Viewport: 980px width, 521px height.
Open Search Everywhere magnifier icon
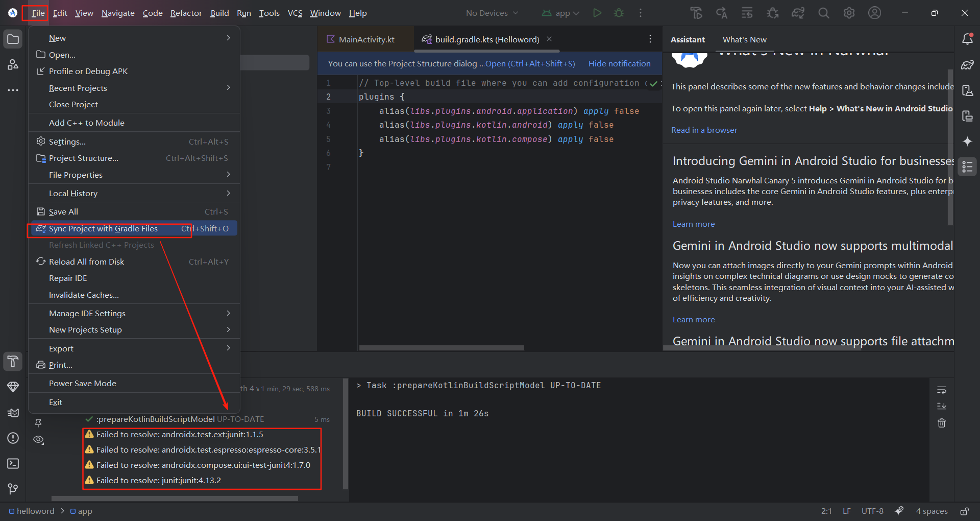click(823, 13)
